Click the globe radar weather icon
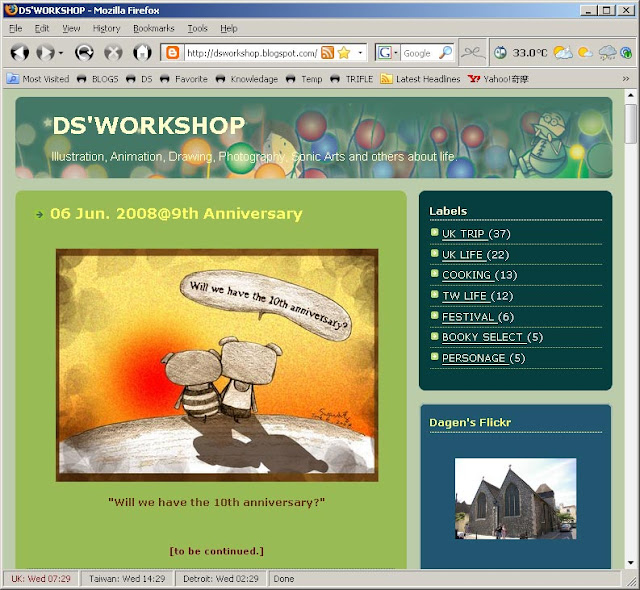 click(626, 53)
